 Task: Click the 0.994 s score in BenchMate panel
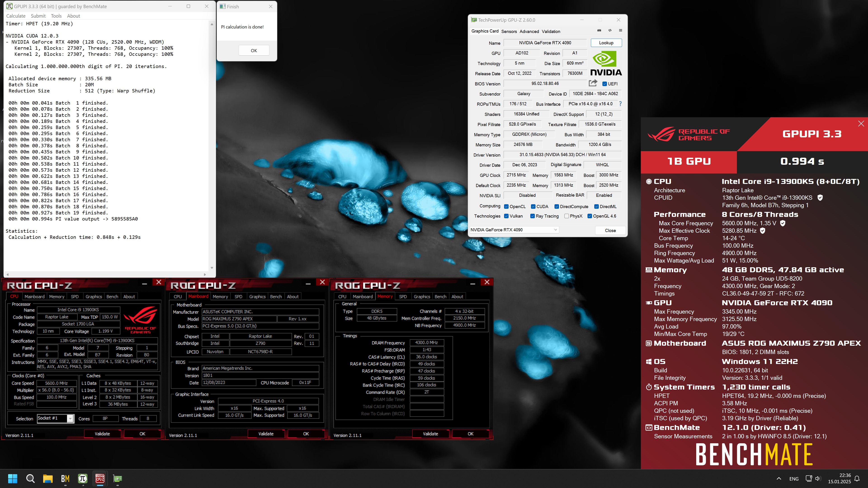802,161
